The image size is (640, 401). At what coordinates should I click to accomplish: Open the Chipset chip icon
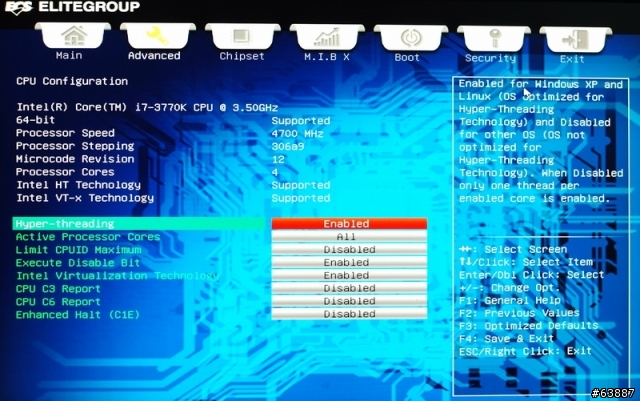(x=242, y=36)
